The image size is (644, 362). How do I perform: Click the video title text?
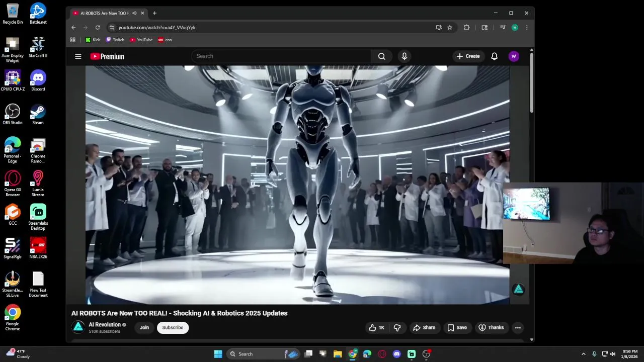[x=179, y=313]
